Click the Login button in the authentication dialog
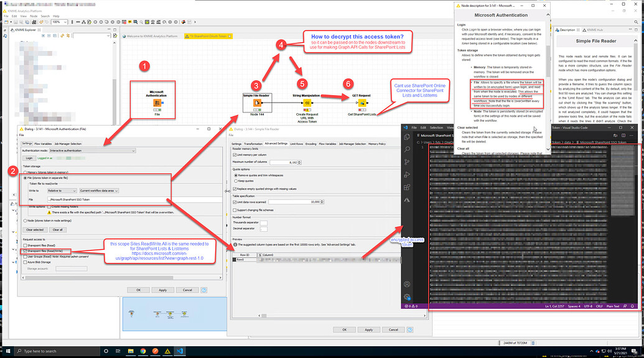Image resolution: width=644 pixels, height=358 pixels. click(x=29, y=158)
